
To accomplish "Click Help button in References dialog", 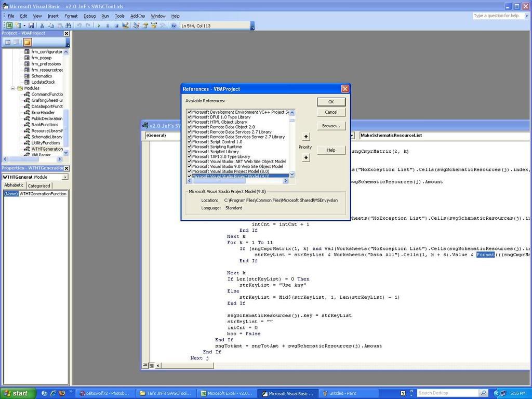I will 331,150.
